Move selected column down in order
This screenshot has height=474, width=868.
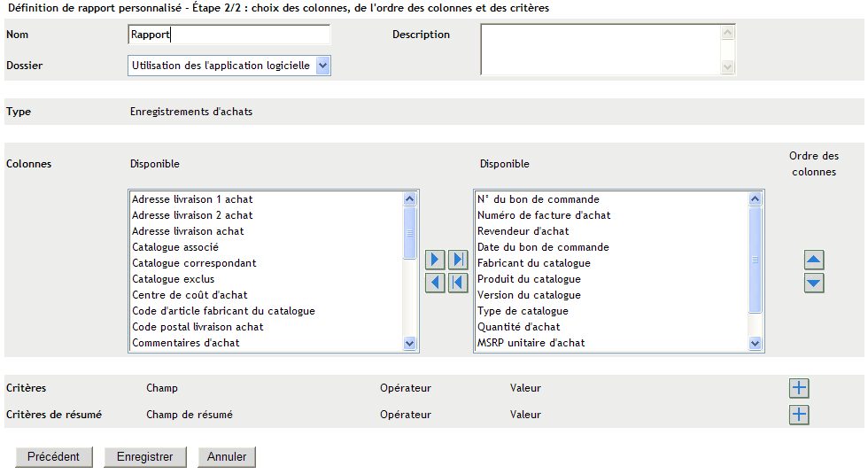click(x=814, y=283)
